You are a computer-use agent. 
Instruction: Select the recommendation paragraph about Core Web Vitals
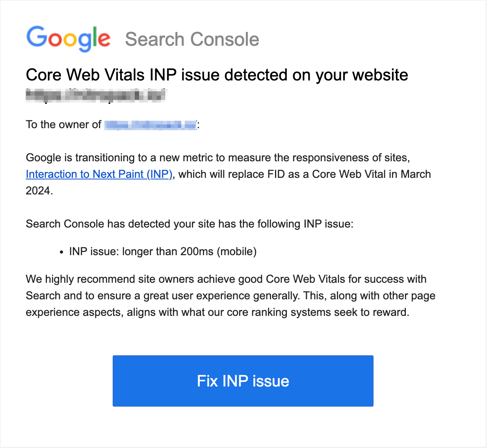tap(230, 295)
